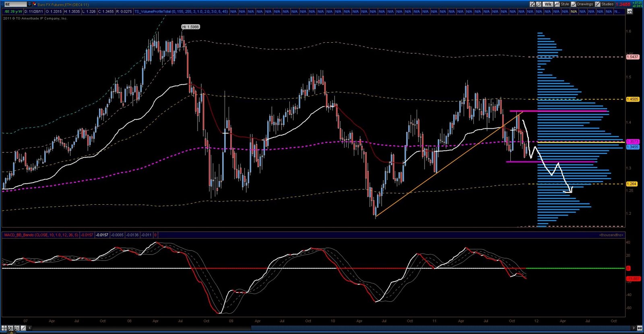
Task: Click the 1.5437 price level label
Action: coord(633,57)
